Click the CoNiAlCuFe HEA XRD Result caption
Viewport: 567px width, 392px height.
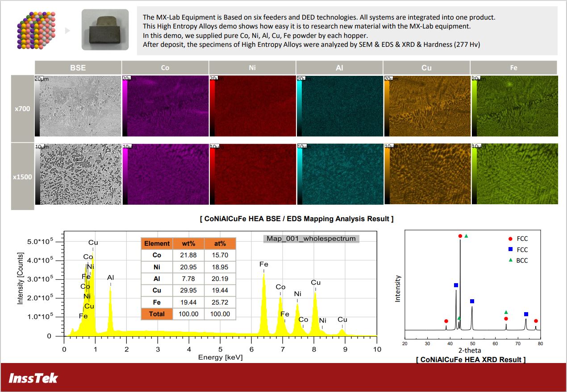point(471,359)
